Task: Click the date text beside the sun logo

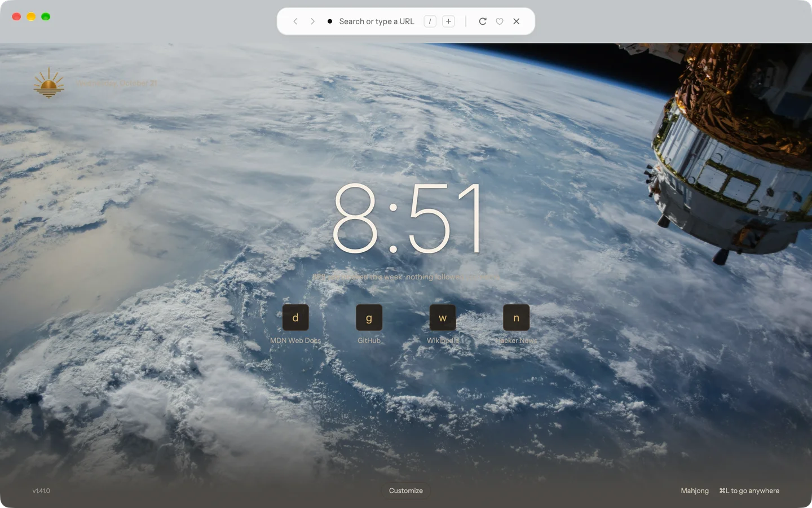Action: click(117, 83)
